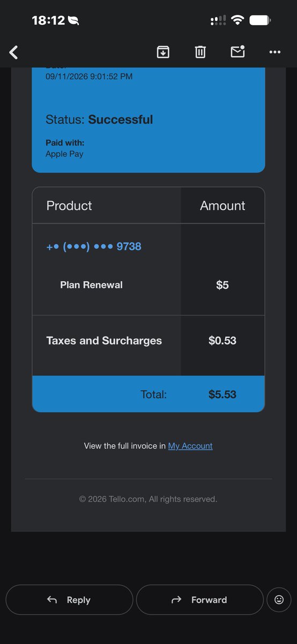Tap the Wi-Fi indicator in the status bar

(237, 20)
